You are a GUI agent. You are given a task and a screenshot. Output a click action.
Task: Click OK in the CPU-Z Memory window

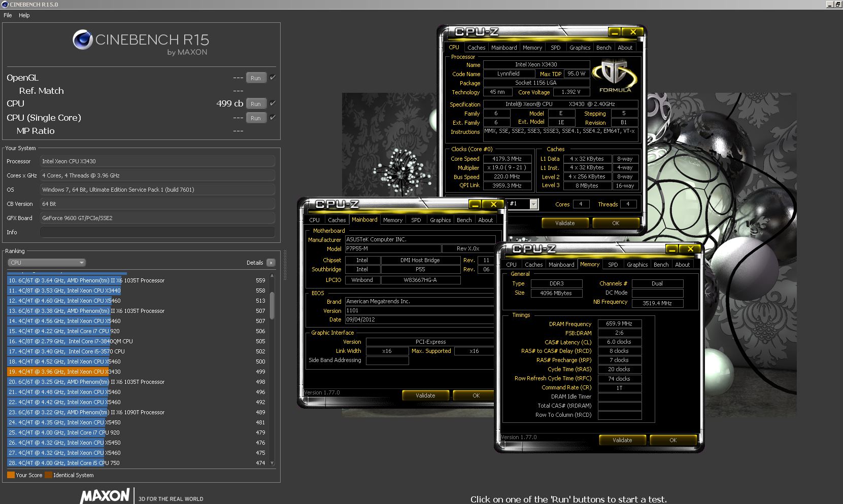click(x=673, y=440)
